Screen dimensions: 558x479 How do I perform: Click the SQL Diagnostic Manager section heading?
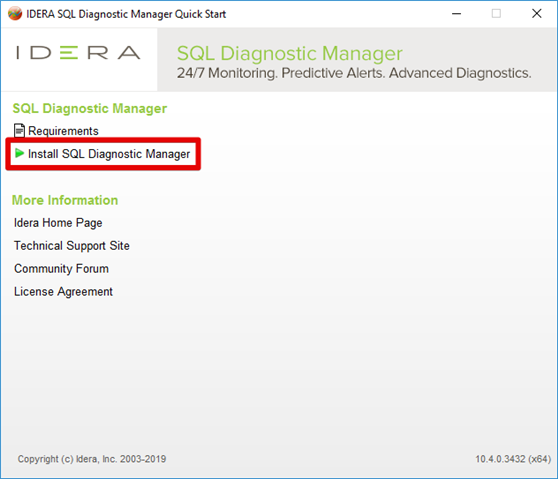(90, 109)
